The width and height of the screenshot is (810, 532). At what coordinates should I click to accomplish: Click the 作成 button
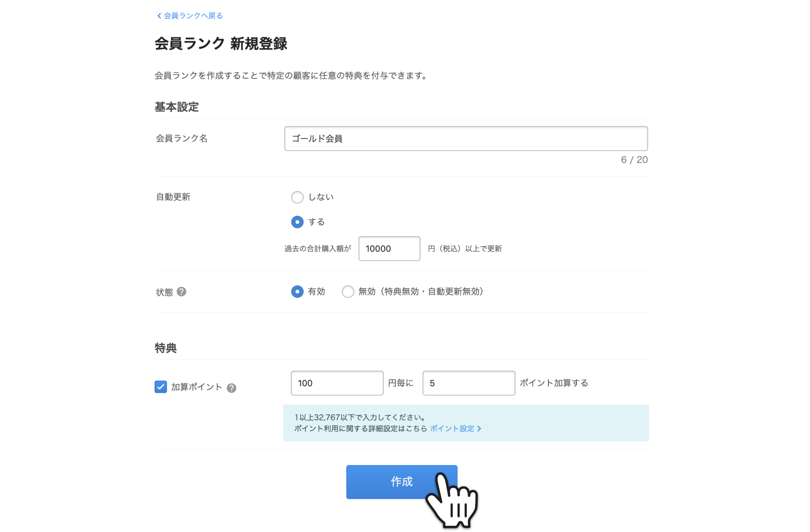401,482
